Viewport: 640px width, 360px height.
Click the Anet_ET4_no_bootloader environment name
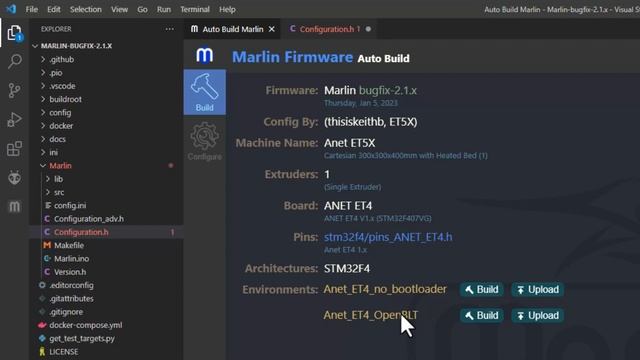pyautogui.click(x=385, y=289)
